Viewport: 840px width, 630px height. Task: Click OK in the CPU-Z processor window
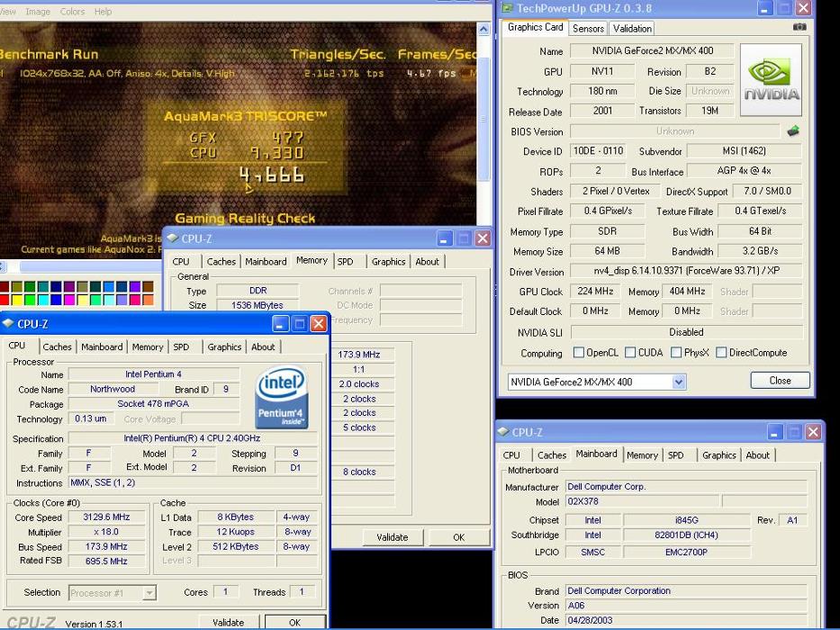294,623
